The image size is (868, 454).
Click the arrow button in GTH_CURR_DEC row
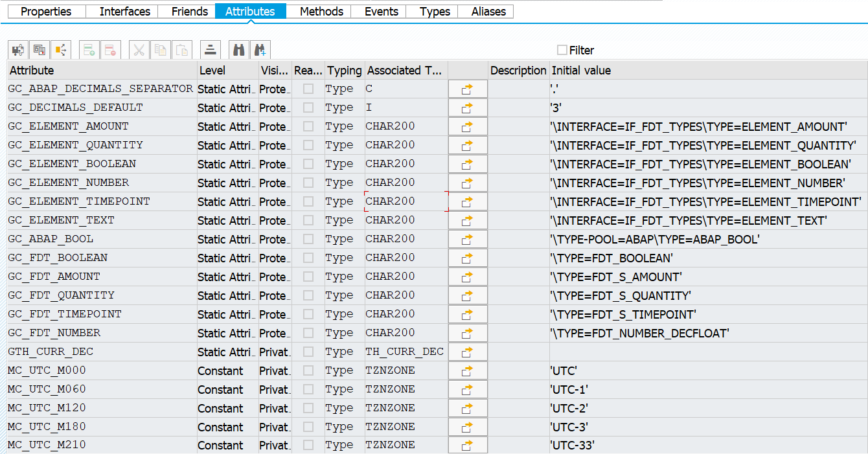468,352
